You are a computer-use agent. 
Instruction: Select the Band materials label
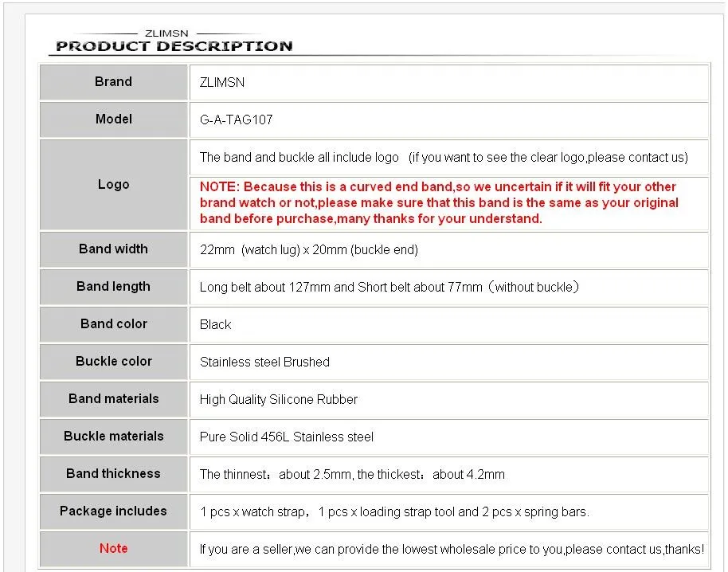pyautogui.click(x=113, y=399)
